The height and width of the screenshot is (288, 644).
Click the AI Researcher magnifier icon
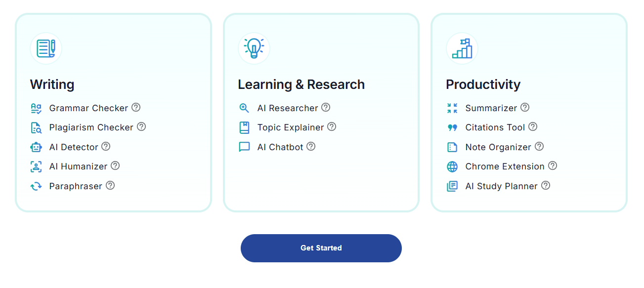point(244,108)
